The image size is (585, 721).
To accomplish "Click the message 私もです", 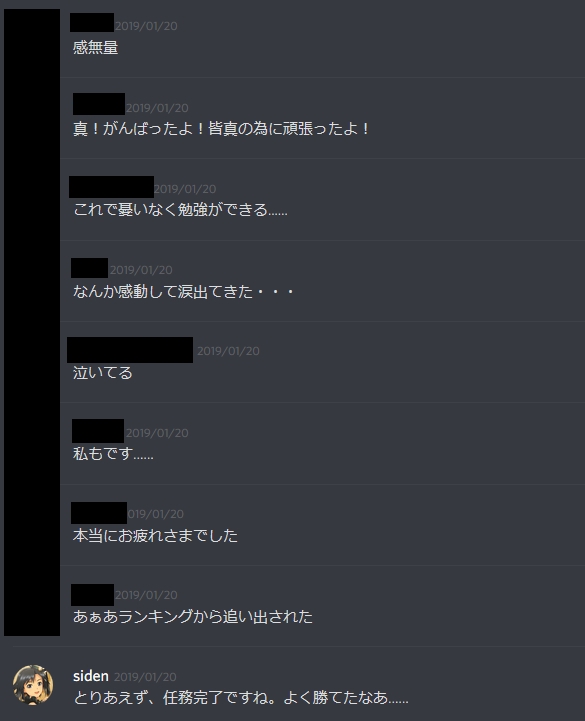I will (113, 454).
